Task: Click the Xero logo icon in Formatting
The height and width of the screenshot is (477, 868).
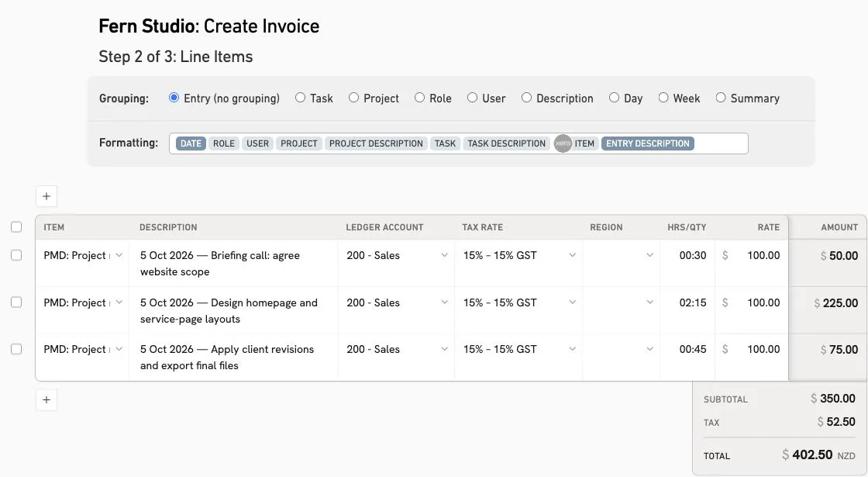Action: [563, 143]
